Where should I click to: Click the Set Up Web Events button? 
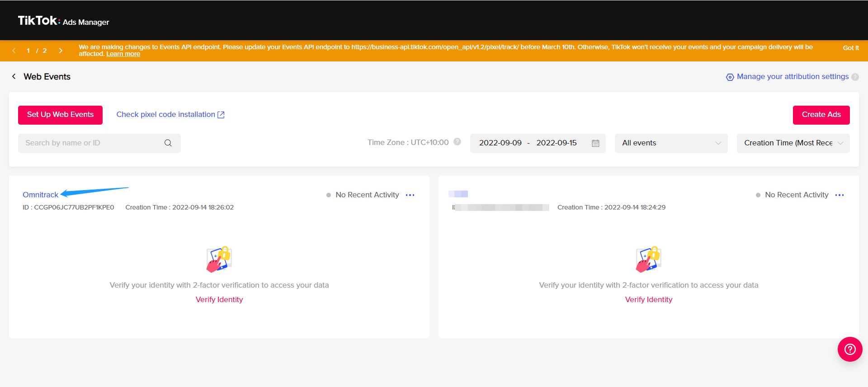point(60,115)
